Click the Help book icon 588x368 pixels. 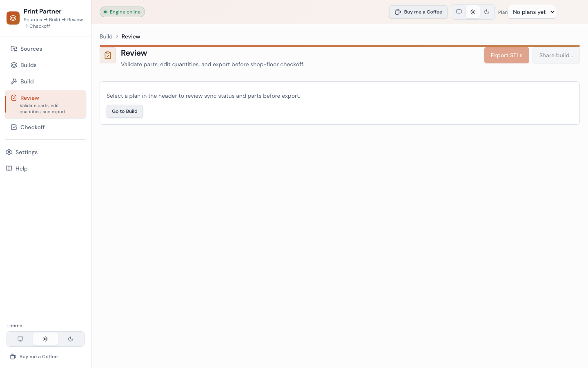click(x=9, y=168)
